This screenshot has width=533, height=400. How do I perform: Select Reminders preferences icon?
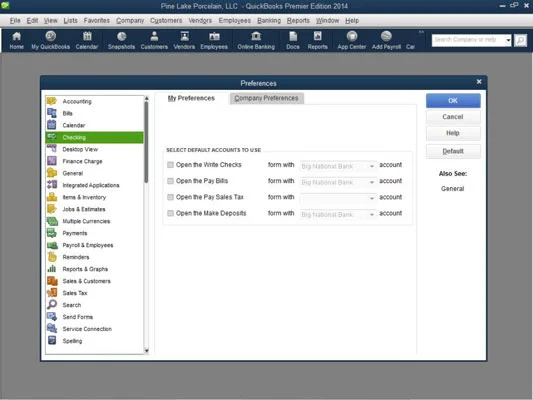click(x=52, y=257)
